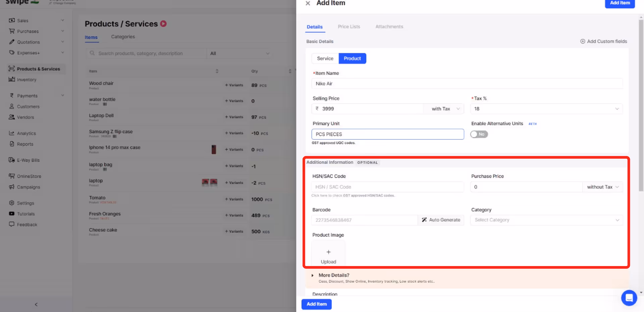Click the Vendors people icon
Viewport: 644px width, 312px height.
coord(12,117)
